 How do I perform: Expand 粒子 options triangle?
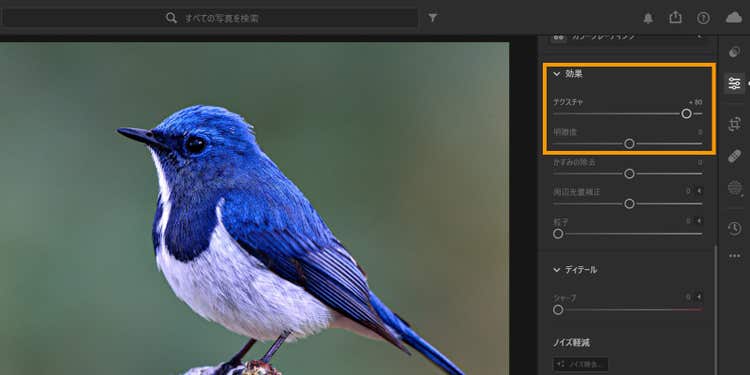[x=699, y=221]
